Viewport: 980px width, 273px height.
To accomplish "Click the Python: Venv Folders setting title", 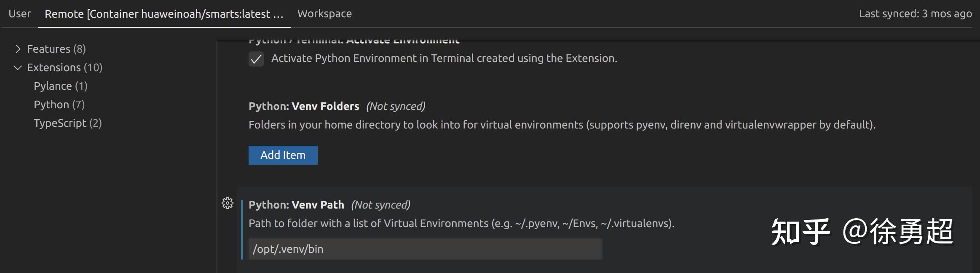I will point(304,106).
